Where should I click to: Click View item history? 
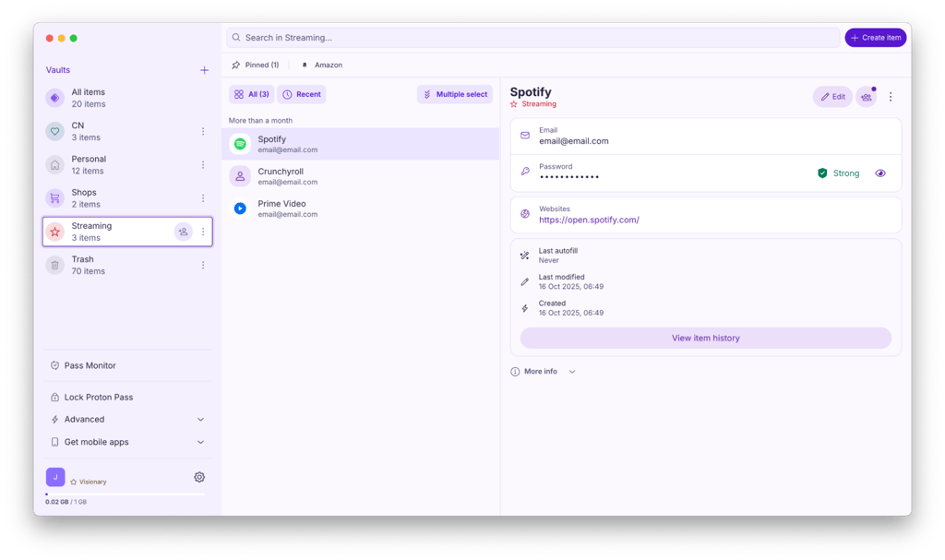click(706, 339)
